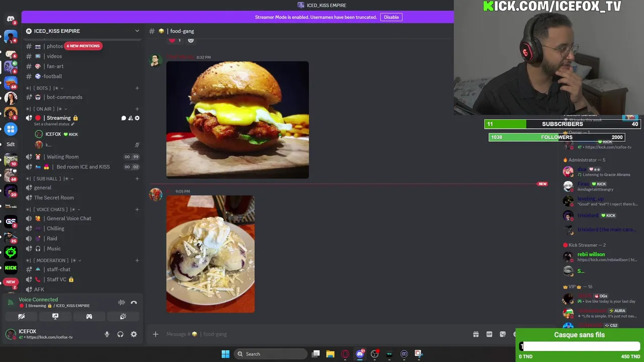Add channel to VOICE CHATS category
The width and height of the screenshot is (644, 362).
pyautogui.click(x=137, y=210)
